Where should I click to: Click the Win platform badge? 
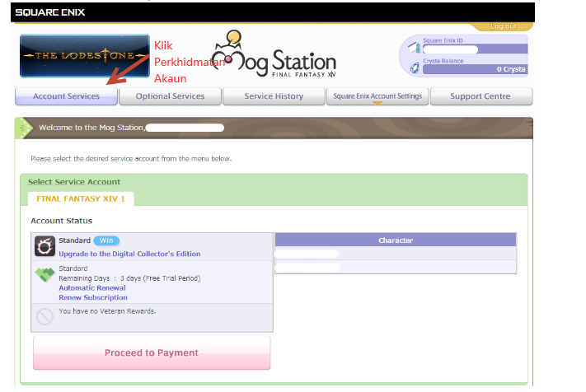pos(106,240)
